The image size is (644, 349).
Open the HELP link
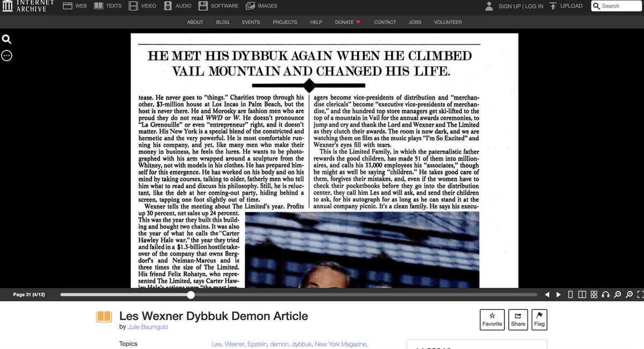tap(316, 22)
